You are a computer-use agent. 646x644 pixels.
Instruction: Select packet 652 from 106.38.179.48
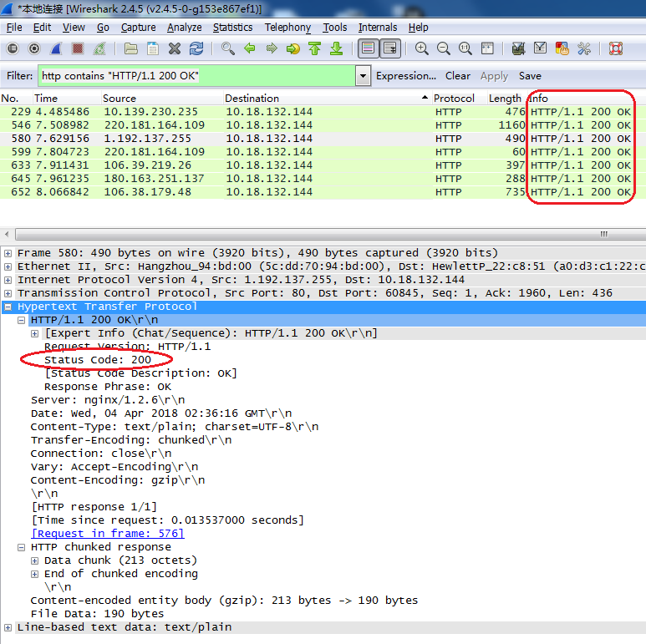point(323,192)
